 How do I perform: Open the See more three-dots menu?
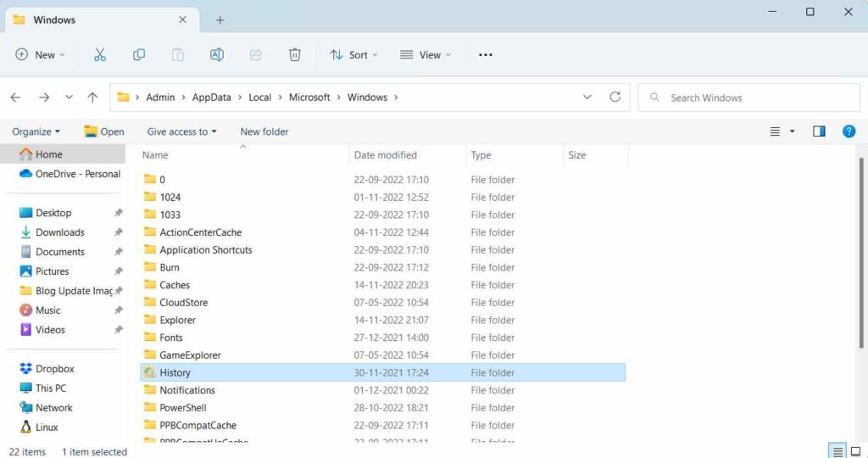(x=486, y=54)
